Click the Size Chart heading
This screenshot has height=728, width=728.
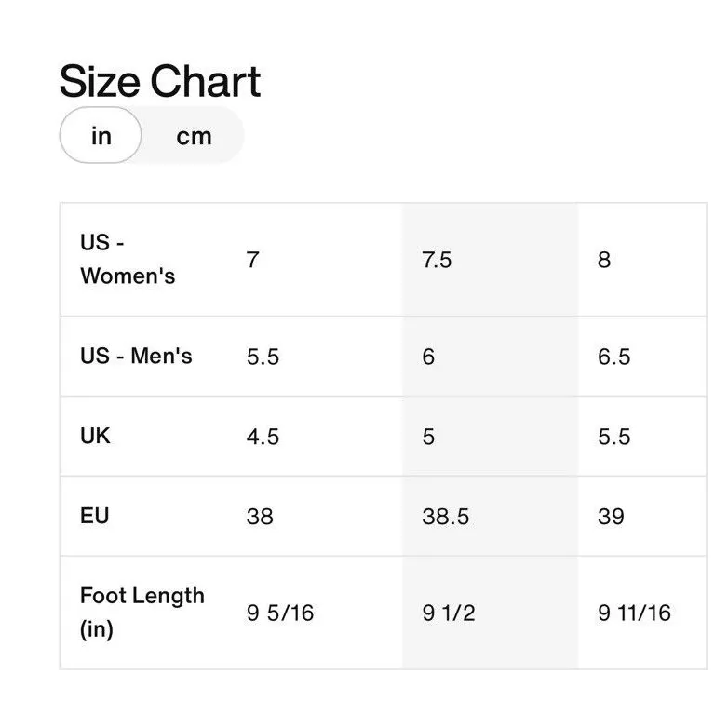pyautogui.click(x=159, y=81)
